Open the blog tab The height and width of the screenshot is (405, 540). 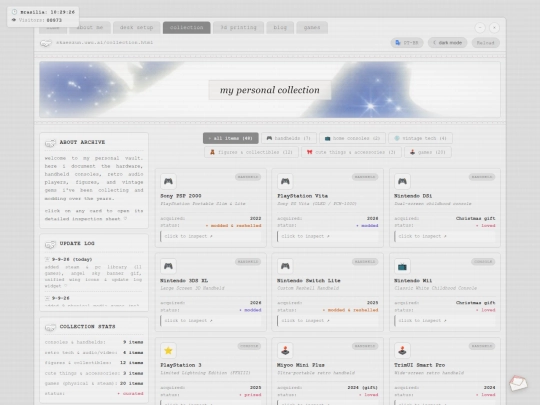pos(280,28)
